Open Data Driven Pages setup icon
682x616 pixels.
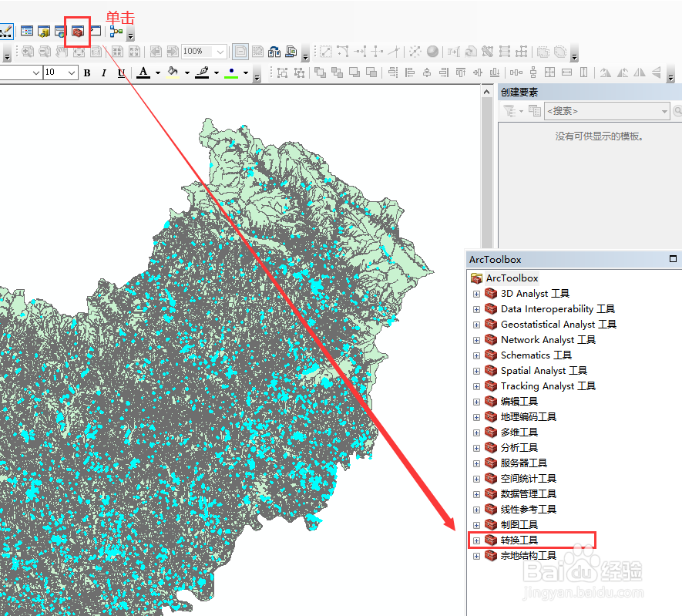pyautogui.click(x=291, y=52)
